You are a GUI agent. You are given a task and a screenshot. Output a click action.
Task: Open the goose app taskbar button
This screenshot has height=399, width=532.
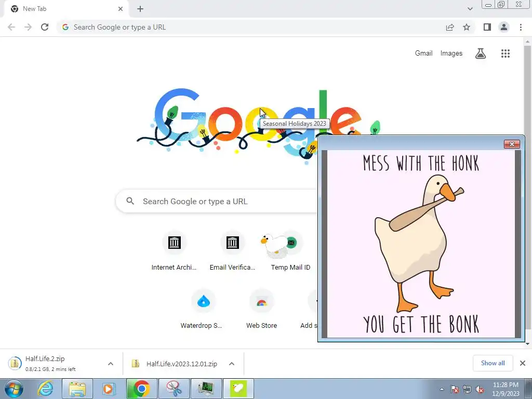[238, 389]
